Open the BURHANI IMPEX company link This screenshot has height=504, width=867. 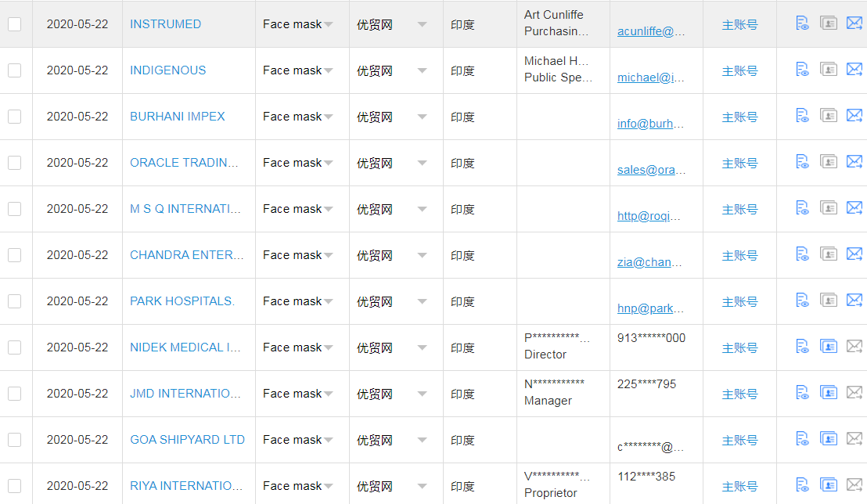click(x=178, y=117)
